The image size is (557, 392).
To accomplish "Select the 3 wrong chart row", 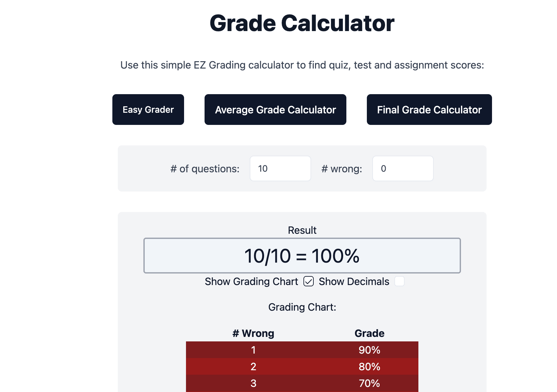I will pos(302,383).
